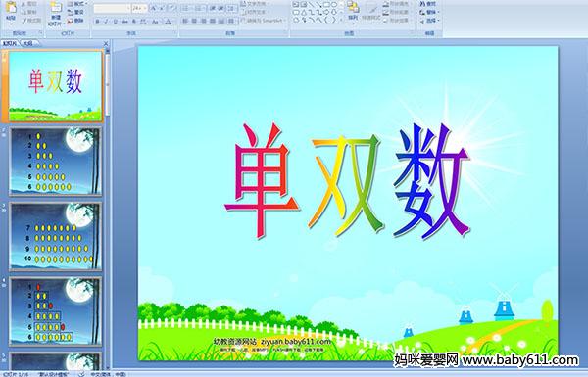Toggle Bold formatting

click(x=97, y=22)
